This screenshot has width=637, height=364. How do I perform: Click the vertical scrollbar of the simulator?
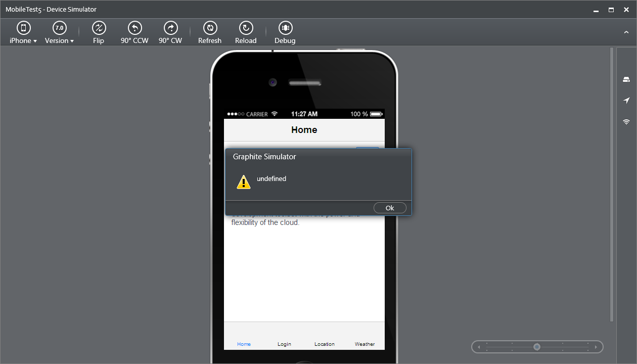click(612, 185)
